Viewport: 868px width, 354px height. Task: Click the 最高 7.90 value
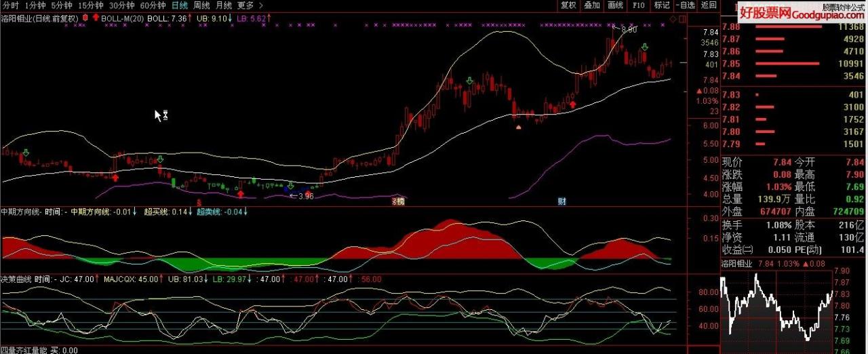(854, 174)
